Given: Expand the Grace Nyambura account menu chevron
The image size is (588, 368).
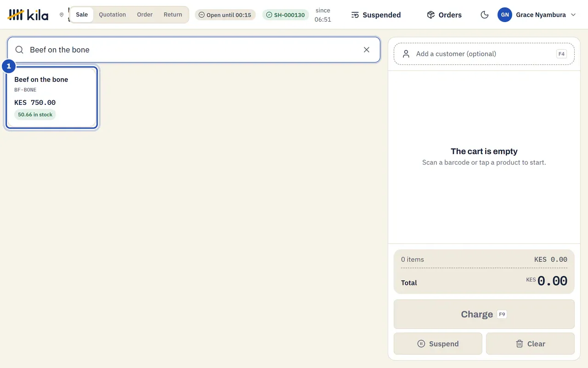Looking at the screenshot, I should tap(573, 15).
